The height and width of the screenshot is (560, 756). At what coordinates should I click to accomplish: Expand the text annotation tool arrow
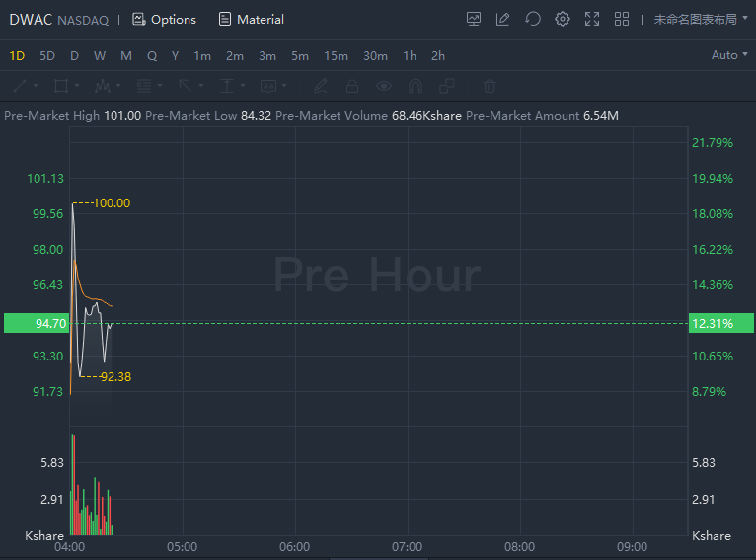pyautogui.click(x=284, y=86)
